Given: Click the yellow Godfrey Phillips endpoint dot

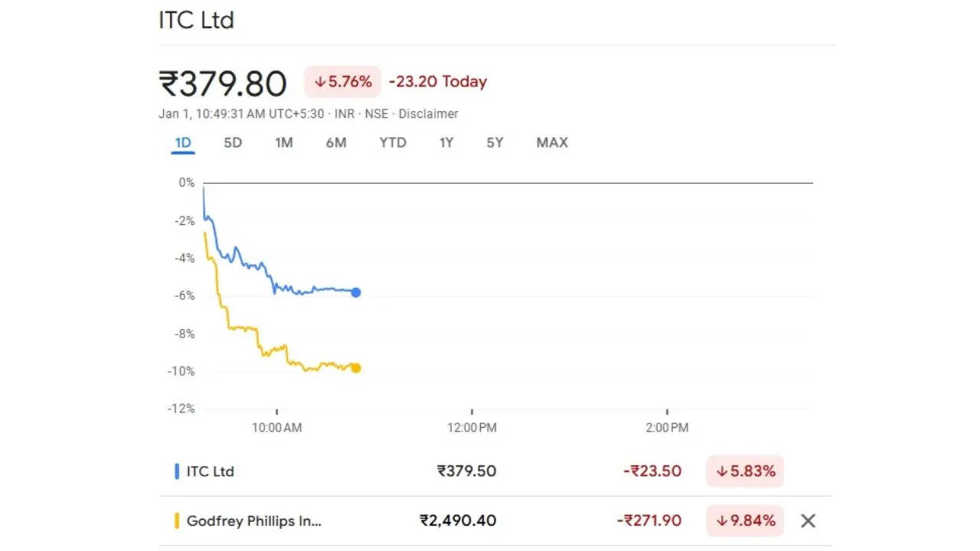Looking at the screenshot, I should coord(356,368).
